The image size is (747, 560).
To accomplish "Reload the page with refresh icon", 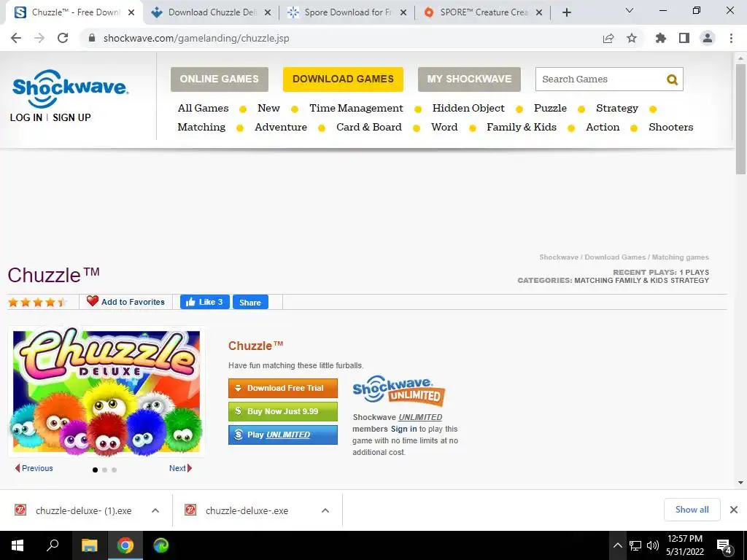I will click(63, 38).
